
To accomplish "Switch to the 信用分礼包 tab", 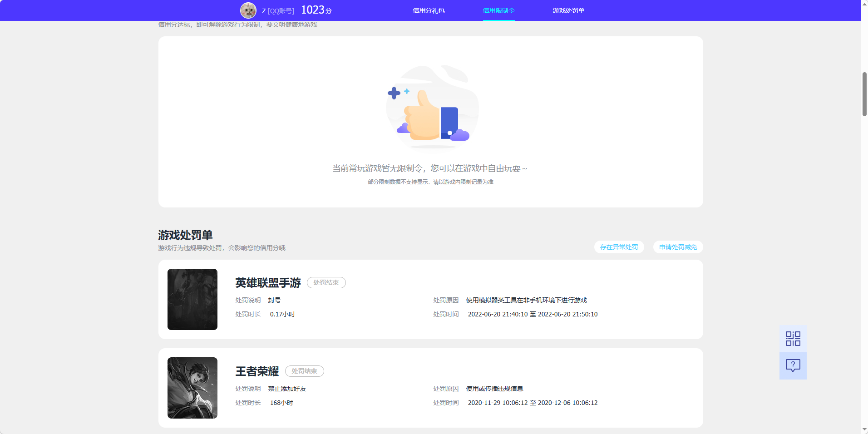I will coord(429,10).
